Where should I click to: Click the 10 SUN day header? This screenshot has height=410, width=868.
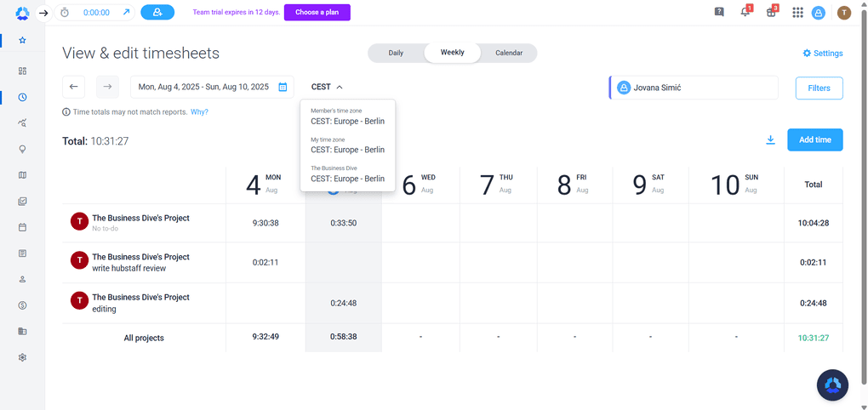click(x=734, y=185)
